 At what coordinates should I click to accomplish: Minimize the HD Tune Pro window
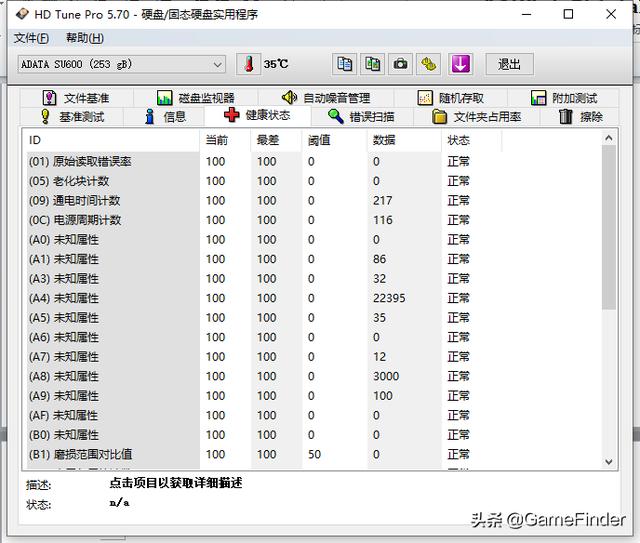coord(527,14)
